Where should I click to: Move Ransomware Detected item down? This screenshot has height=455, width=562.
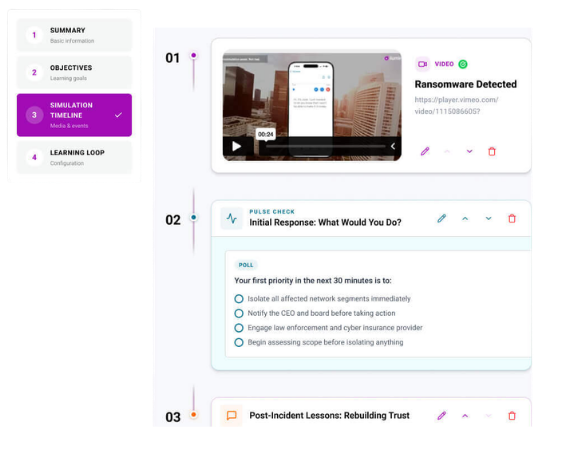pyautogui.click(x=470, y=151)
